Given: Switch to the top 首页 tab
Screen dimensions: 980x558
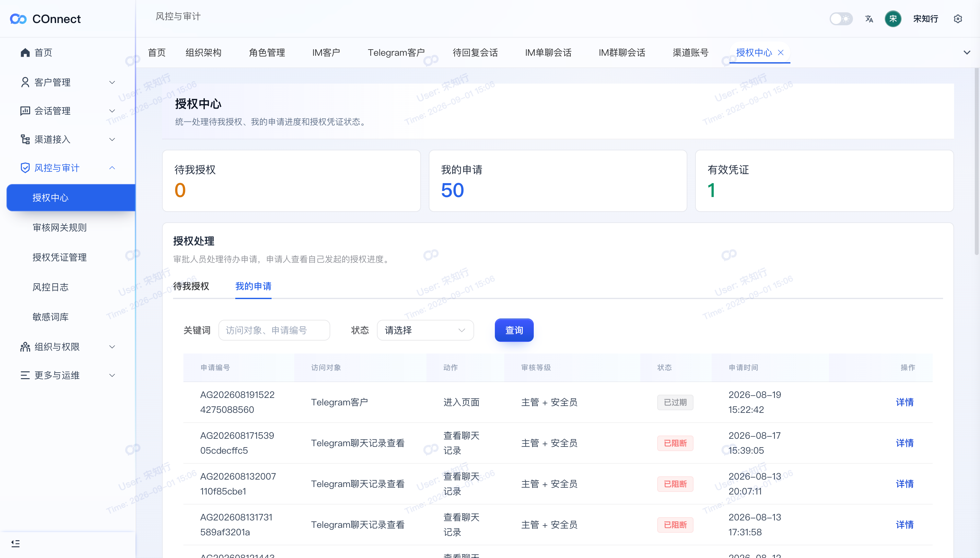Looking at the screenshot, I should pos(157,52).
